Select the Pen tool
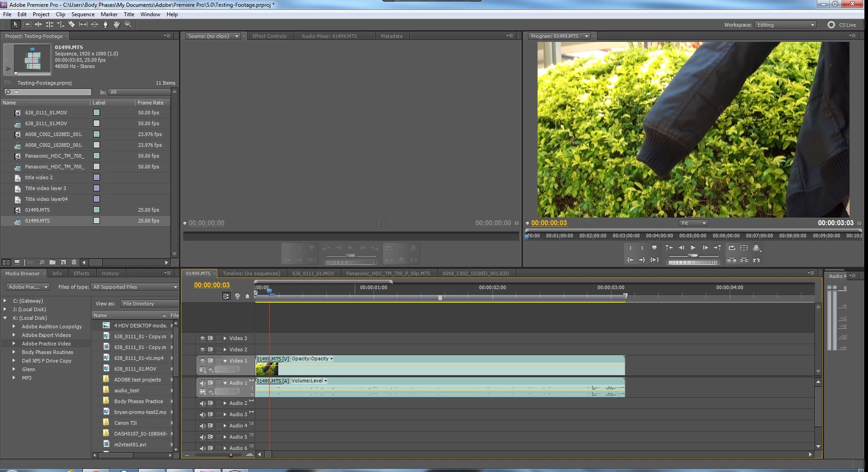This screenshot has width=868, height=472. 105,25
